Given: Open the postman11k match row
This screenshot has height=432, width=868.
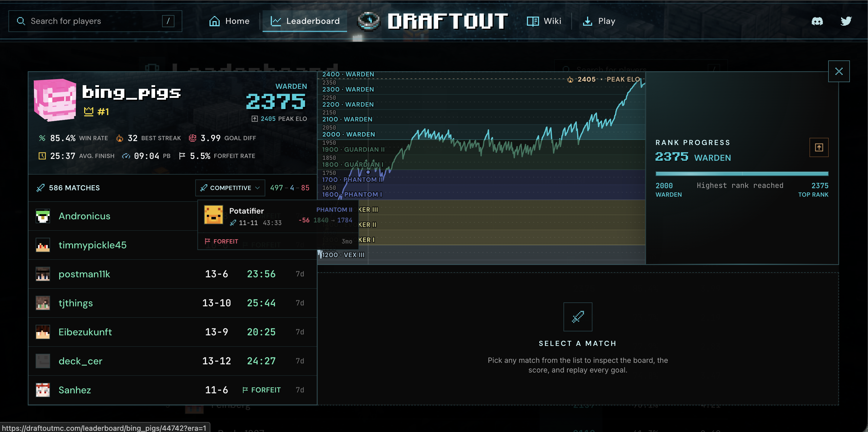Looking at the screenshot, I should [x=173, y=274].
